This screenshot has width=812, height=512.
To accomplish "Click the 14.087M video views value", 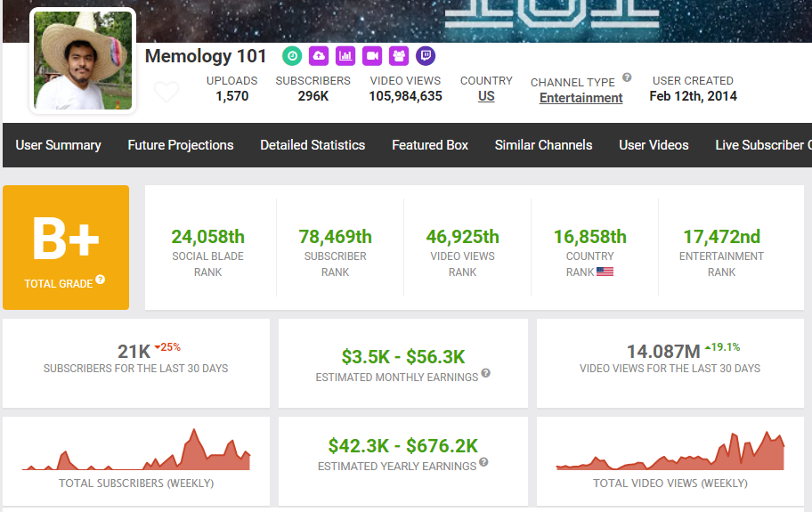I will 663,352.
